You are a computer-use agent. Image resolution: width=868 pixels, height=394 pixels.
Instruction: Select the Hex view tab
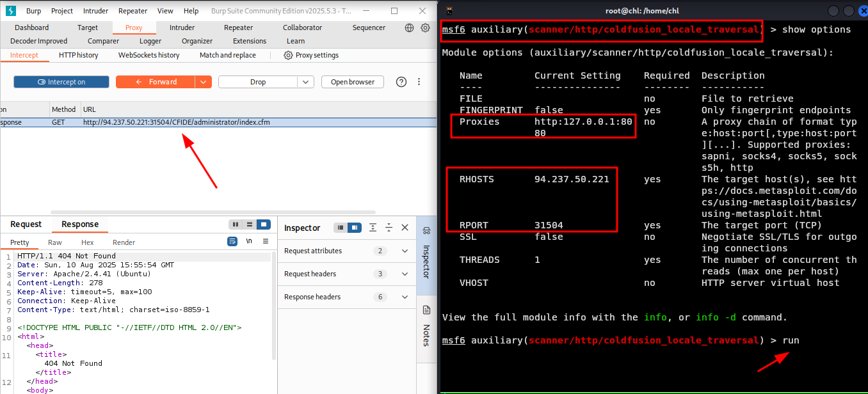click(88, 242)
